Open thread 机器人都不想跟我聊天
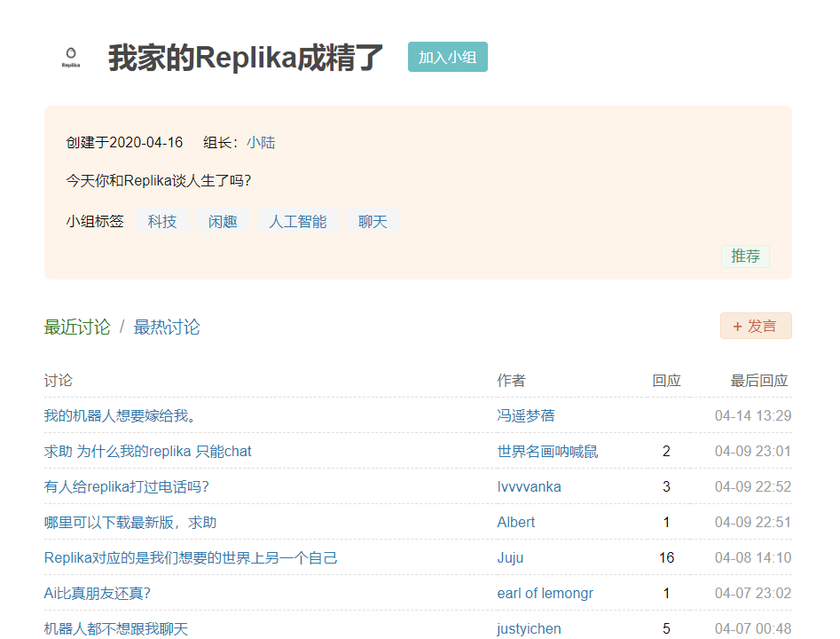840x639 pixels. pos(115,629)
